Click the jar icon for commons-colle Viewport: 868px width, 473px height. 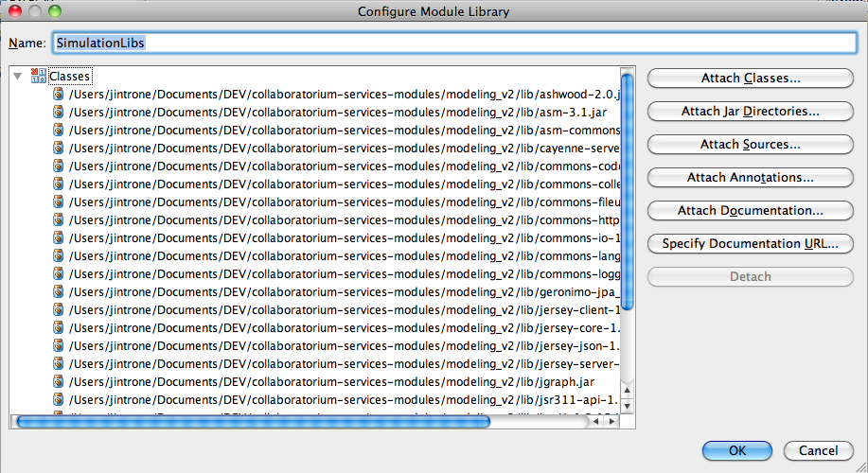(x=58, y=184)
